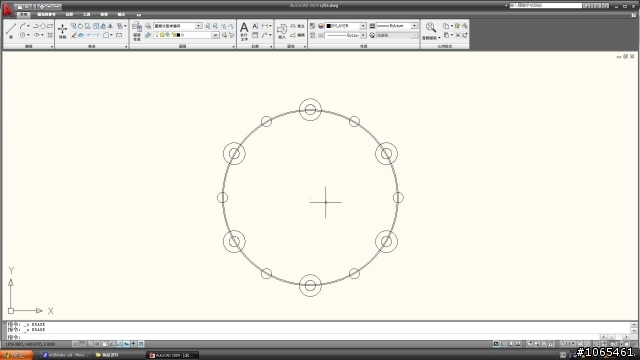Viewport: 640px width, 360px height.
Task: Click the black ByLayer color swatch
Action: click(x=329, y=26)
